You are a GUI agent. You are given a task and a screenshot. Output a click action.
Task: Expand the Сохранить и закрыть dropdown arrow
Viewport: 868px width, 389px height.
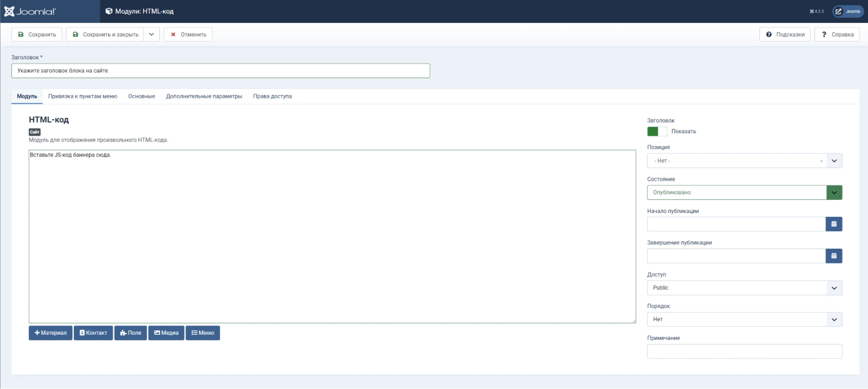(152, 34)
